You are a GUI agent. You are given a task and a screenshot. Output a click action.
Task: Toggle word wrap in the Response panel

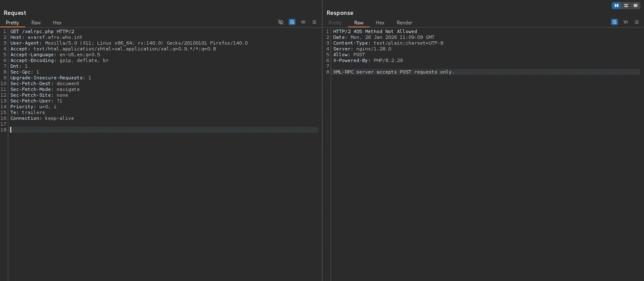[614, 22]
